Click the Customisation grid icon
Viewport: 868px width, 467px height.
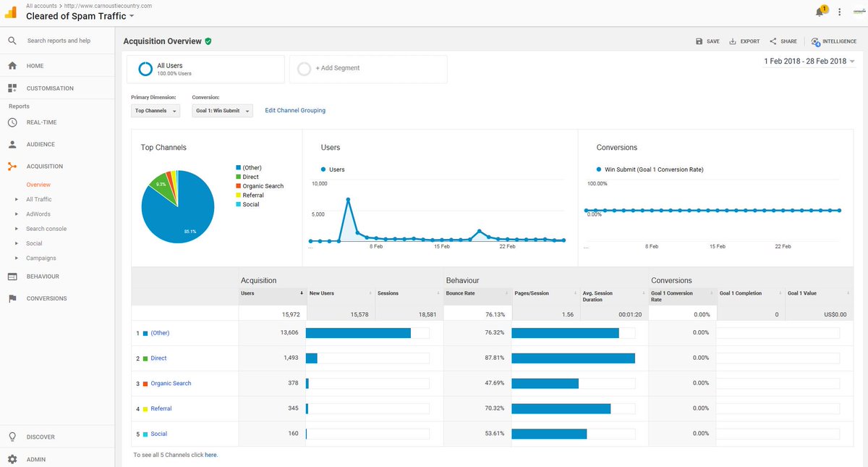coord(12,88)
